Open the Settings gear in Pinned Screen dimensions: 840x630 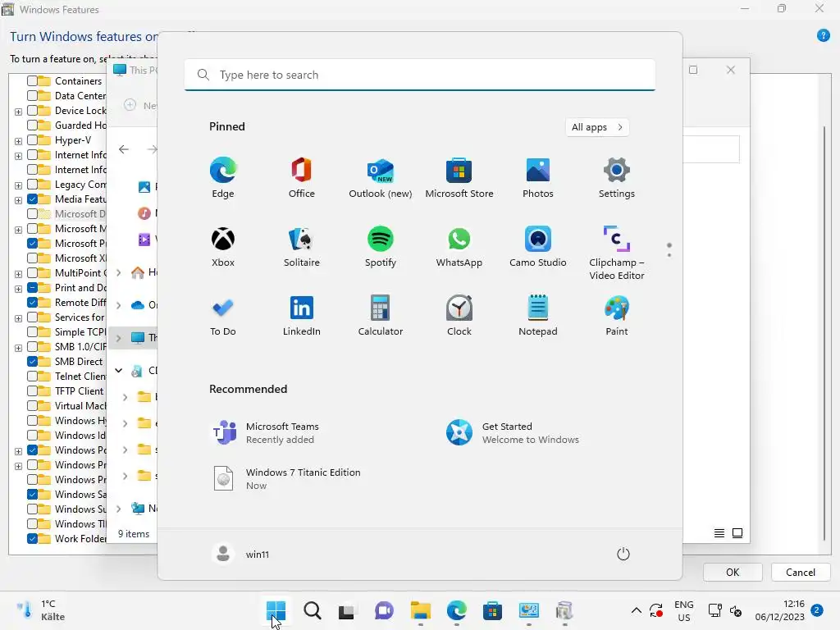[x=617, y=178]
